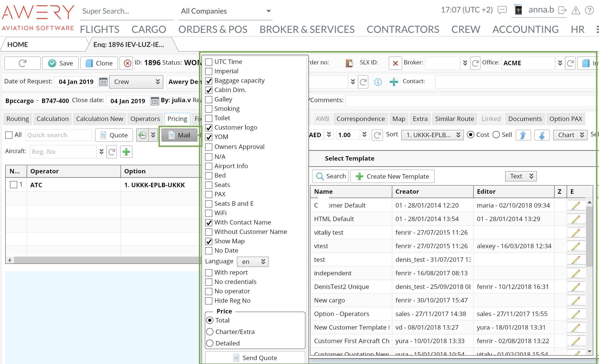
Task: Select the Sell radio button
Action: [496, 135]
